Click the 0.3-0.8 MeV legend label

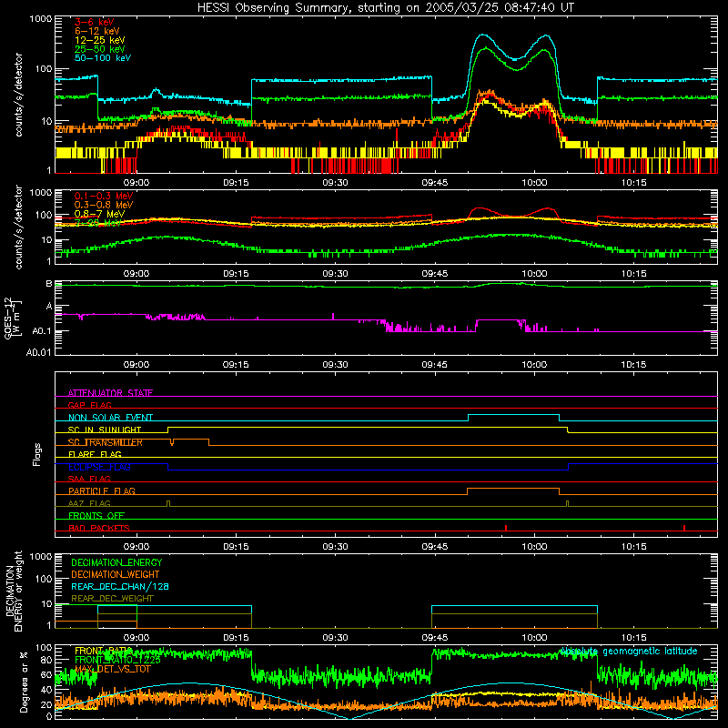pos(104,205)
